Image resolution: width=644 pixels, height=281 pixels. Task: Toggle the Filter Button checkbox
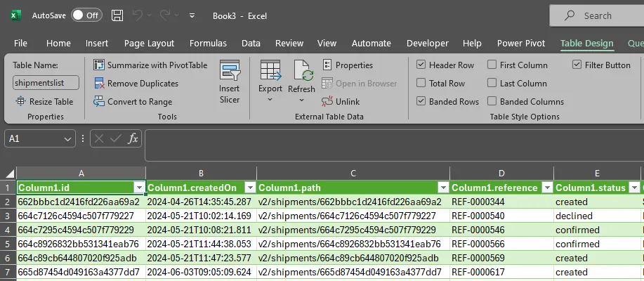coord(577,65)
